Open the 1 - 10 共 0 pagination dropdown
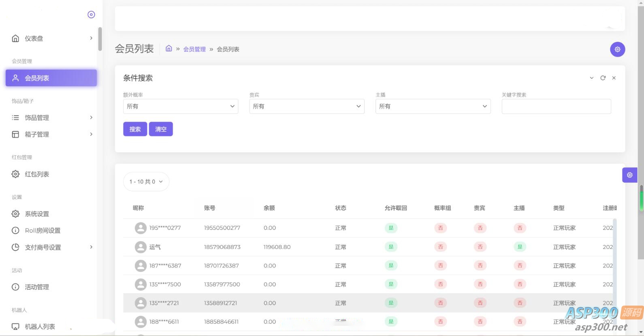Image resolution: width=644 pixels, height=336 pixels. click(x=146, y=182)
